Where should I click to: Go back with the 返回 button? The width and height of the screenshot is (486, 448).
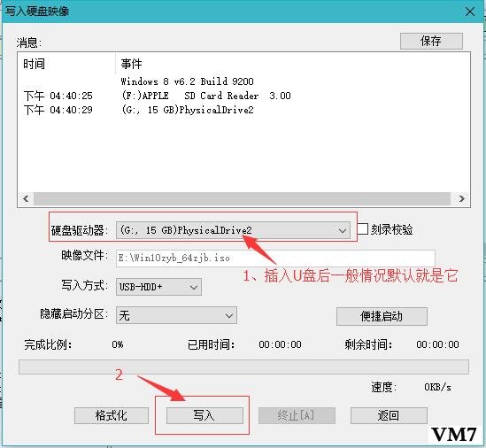pos(389,415)
